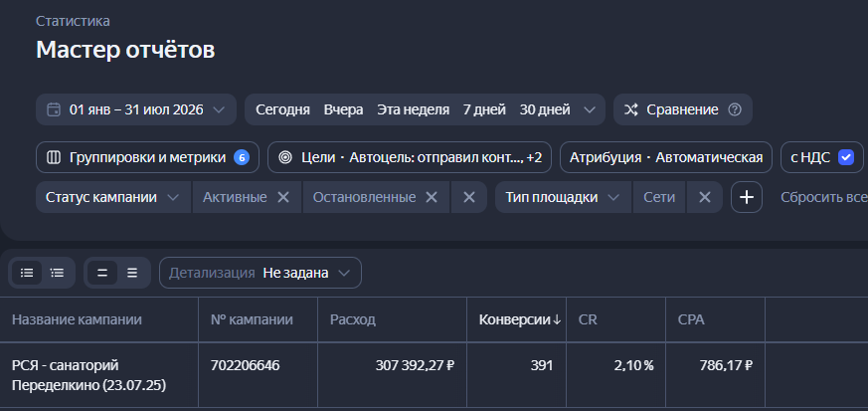Click the Сравнение help question icon
868x411 pixels.
tap(734, 109)
